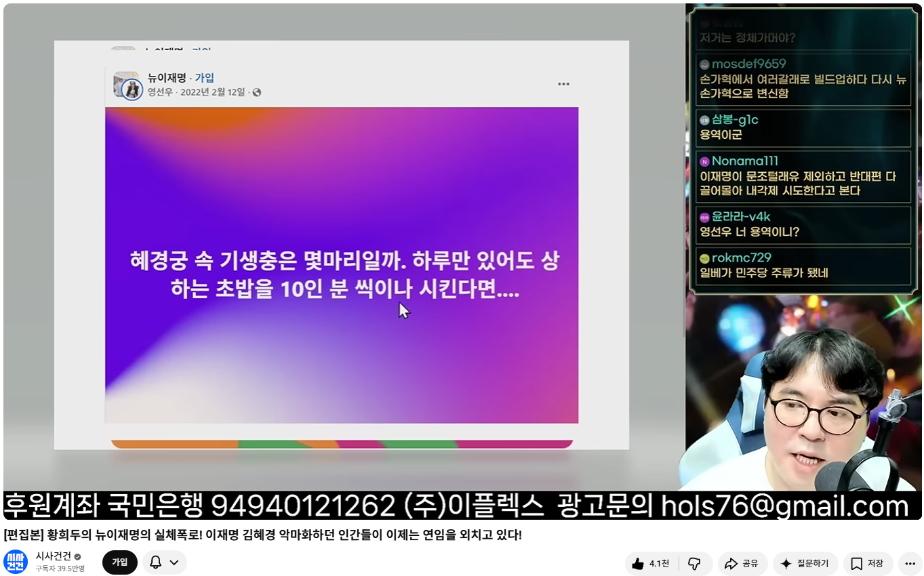This screenshot has height=576, width=924.
Task: Click the rokmc729 chat username in the video
Action: [741, 258]
